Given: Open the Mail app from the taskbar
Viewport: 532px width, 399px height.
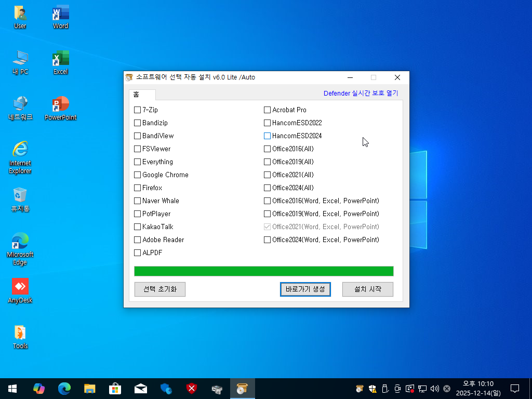Looking at the screenshot, I should point(140,389).
